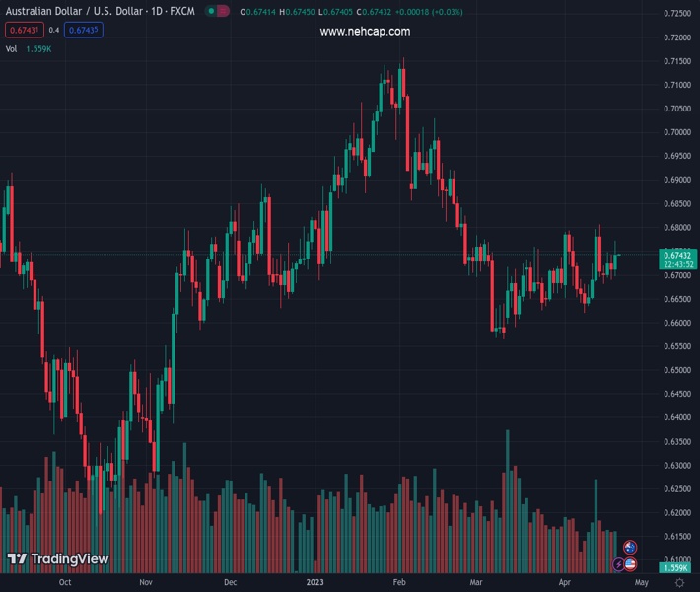700x592 pixels.
Task: Click the 0.70000 price scale level
Action: tap(677, 132)
